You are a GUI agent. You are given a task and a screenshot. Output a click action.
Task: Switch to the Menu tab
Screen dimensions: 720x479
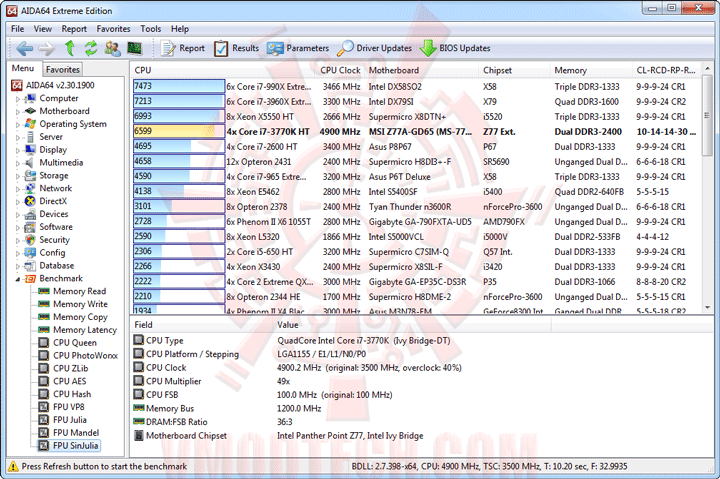23,68
